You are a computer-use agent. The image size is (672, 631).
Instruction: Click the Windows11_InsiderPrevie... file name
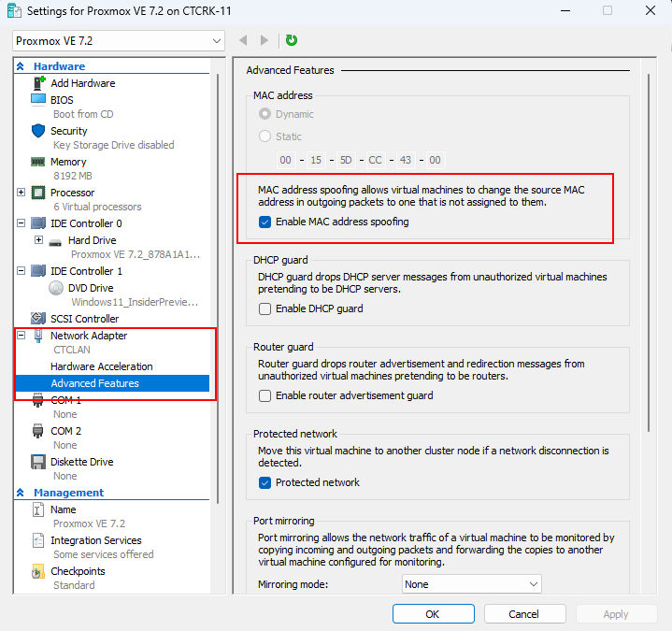pos(135,302)
